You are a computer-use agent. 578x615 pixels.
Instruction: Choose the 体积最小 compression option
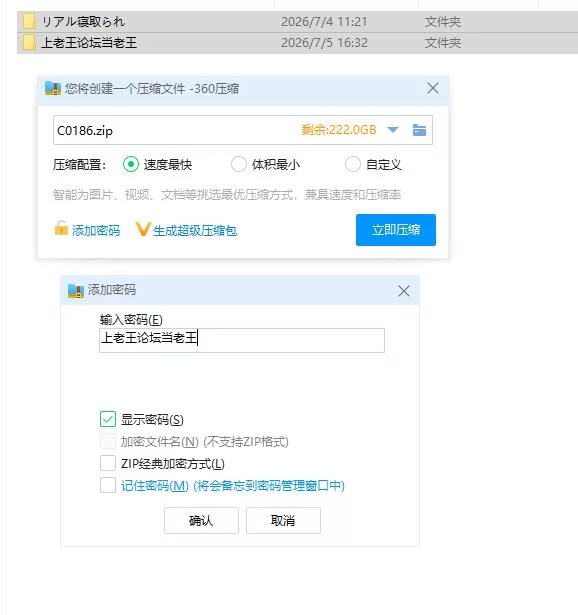click(x=238, y=164)
